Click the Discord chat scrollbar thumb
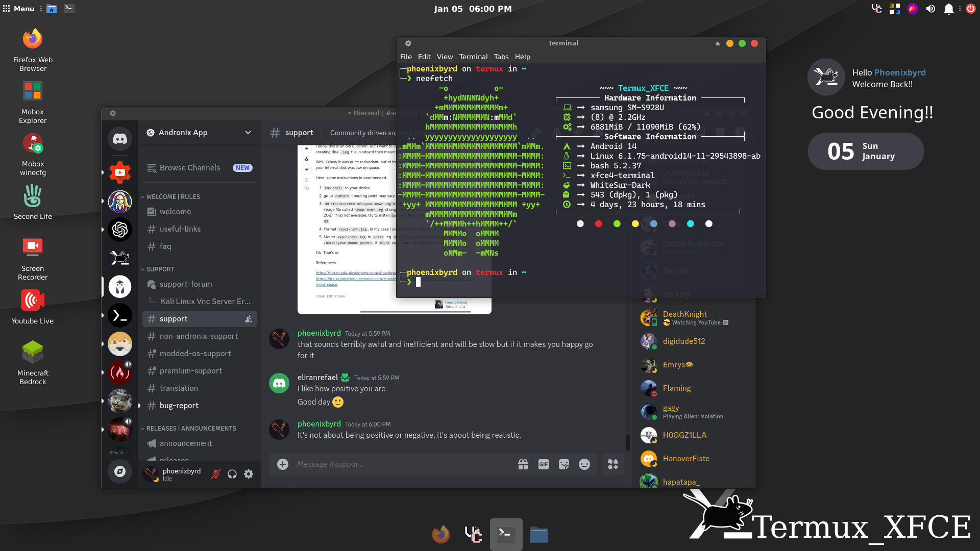Screen dimensions: 980x551 coord(628,443)
